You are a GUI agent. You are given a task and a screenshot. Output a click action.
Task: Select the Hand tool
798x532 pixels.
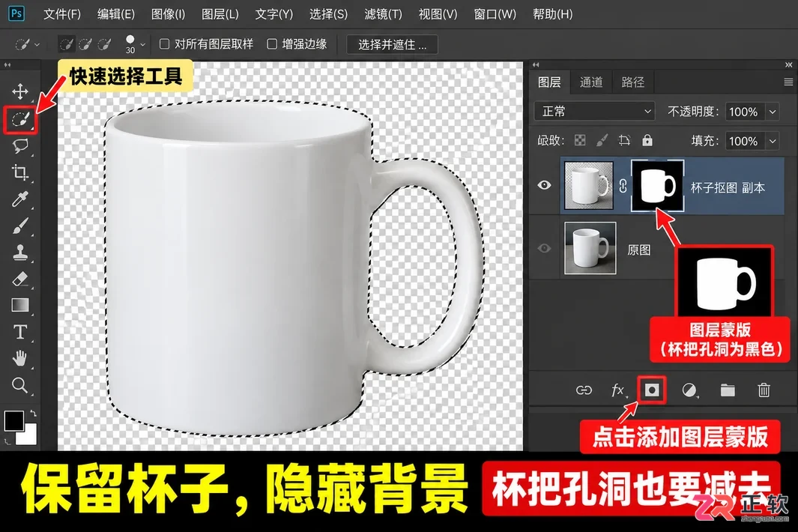tap(19, 358)
